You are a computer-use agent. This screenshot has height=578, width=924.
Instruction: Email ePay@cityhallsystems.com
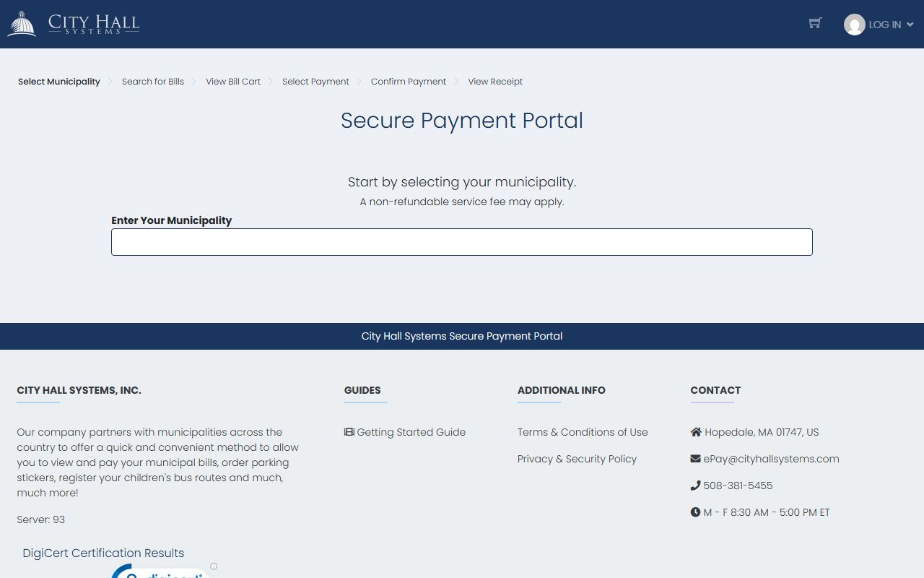click(x=771, y=459)
